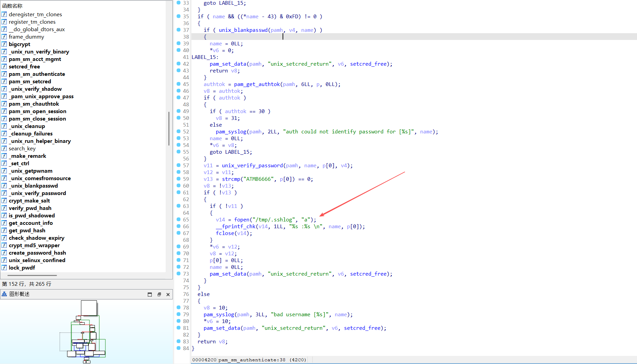This screenshot has width=637, height=364.
Task: Click the f icon beside _unix_blankpasswd
Action: point(4,186)
